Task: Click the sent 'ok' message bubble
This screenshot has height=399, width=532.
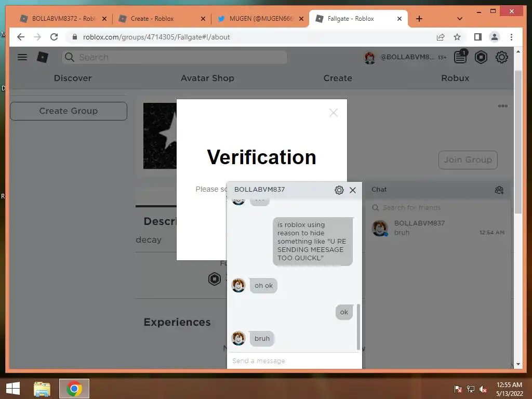Action: pyautogui.click(x=344, y=312)
